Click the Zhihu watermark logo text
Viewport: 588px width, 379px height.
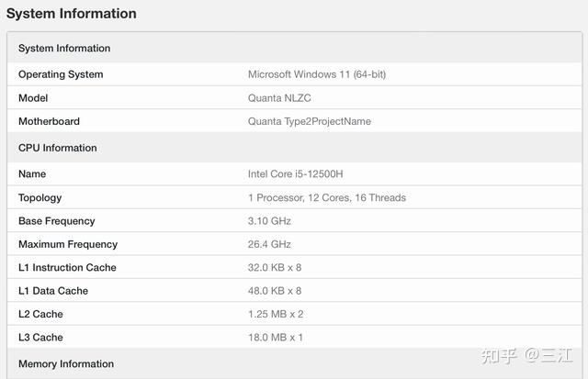click(x=520, y=355)
